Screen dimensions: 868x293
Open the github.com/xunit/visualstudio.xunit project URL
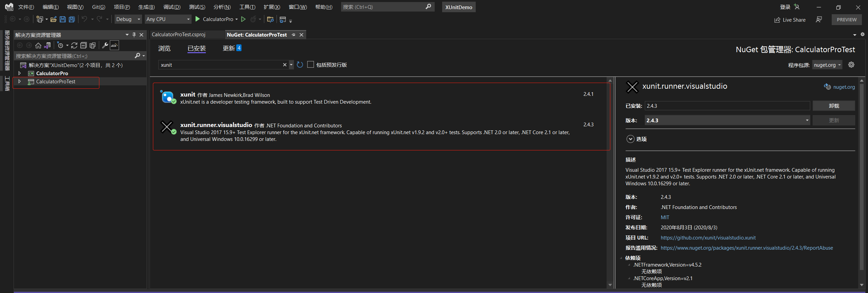[708, 237]
